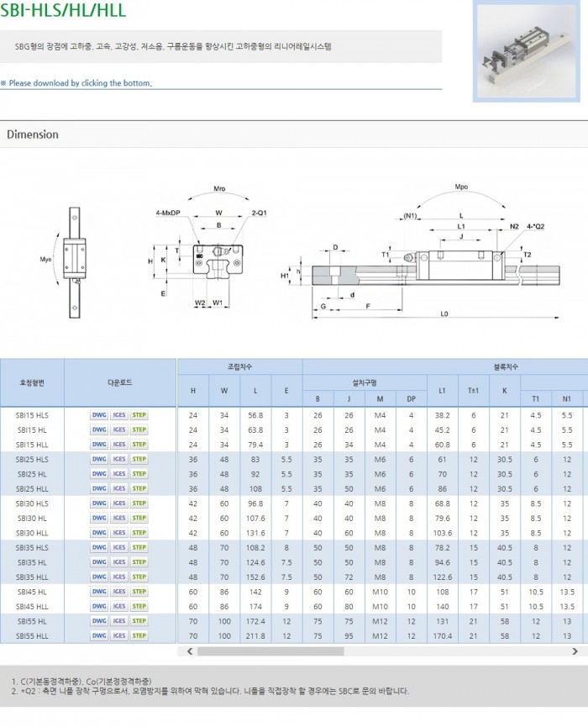
Task: Click the M10 cell in SBI45 HL row
Action: [x=380, y=592]
